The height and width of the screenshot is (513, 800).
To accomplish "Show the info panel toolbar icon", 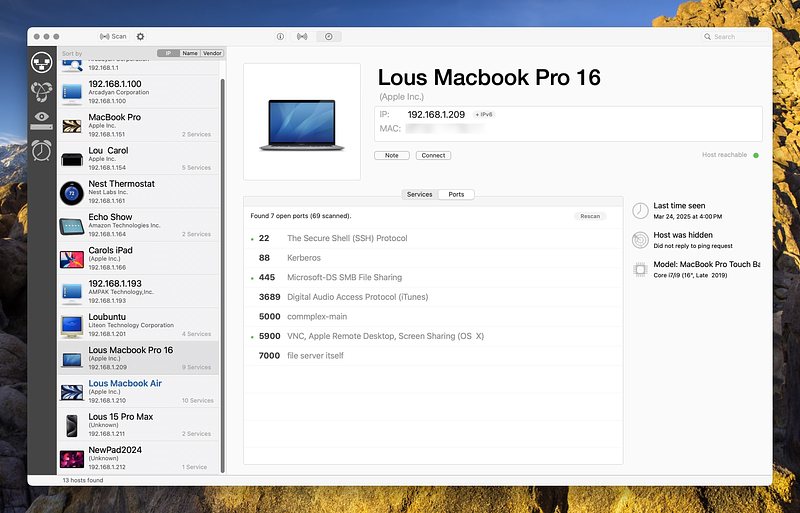I will pos(280,36).
